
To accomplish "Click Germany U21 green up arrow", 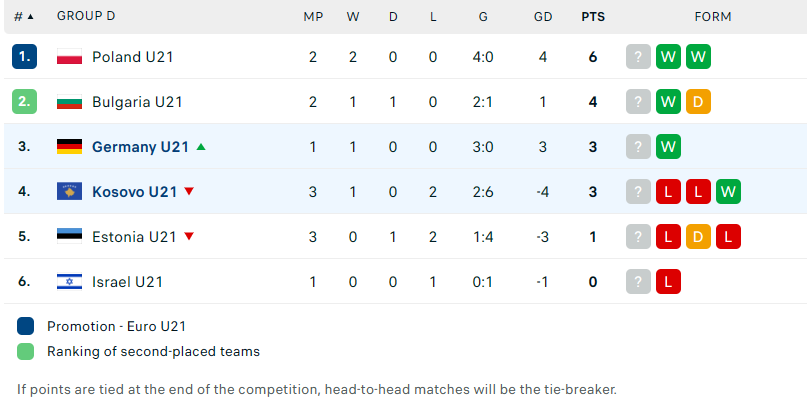I will [201, 147].
